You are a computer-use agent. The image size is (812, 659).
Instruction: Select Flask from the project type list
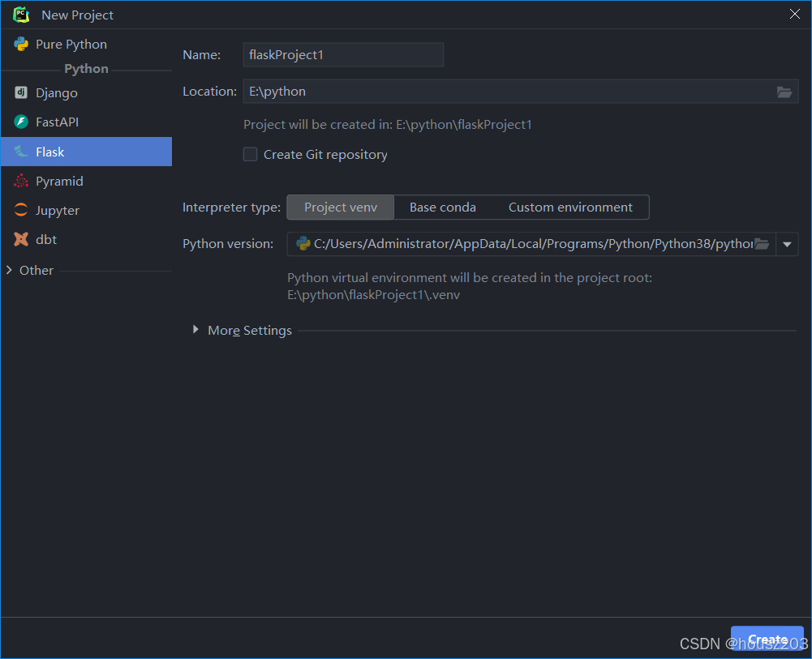pos(50,152)
